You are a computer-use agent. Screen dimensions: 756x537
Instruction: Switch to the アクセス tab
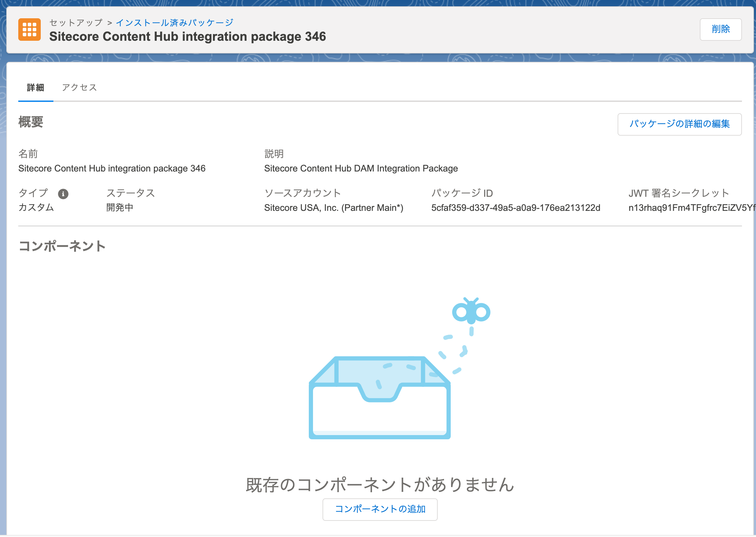pyautogui.click(x=79, y=88)
